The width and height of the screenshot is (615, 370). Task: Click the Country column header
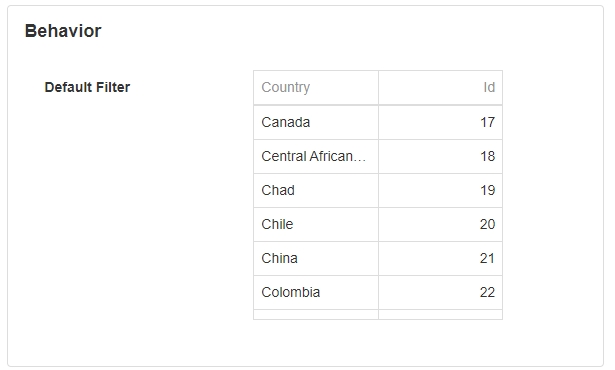316,87
